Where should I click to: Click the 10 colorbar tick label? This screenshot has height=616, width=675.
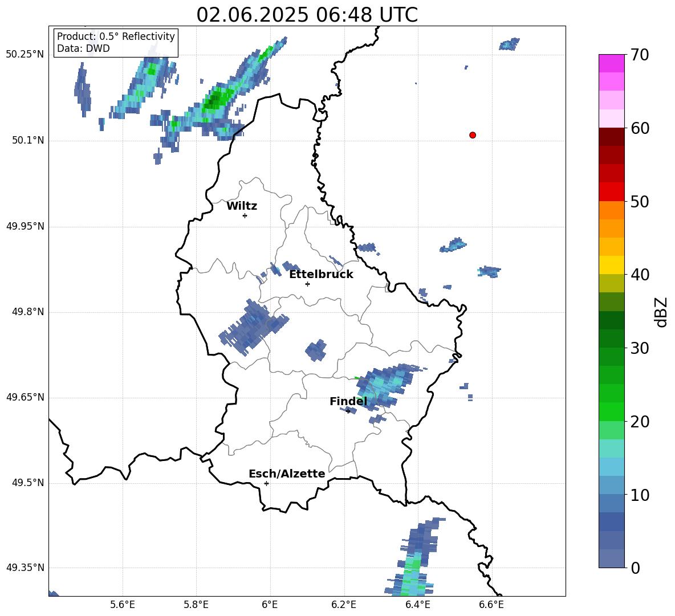640,495
